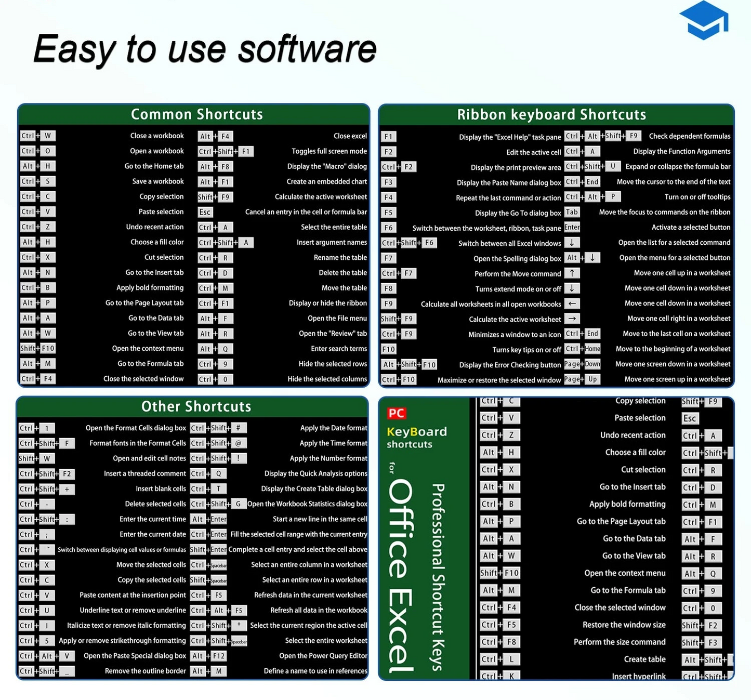The height and width of the screenshot is (700, 751).
Task: Click the vertical 'Professional Shortcut Keys' text
Action: pyautogui.click(x=439, y=577)
